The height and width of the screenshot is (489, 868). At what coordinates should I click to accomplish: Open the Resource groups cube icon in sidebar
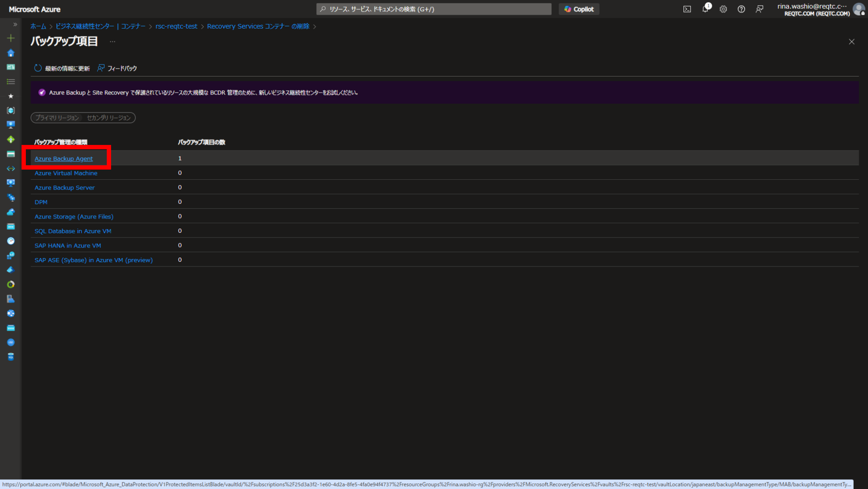click(x=11, y=110)
